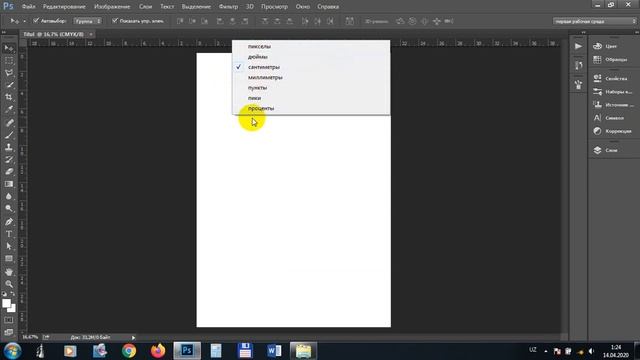Open the Actions panel play icon
This screenshot has height=360, width=640.
pyautogui.click(x=578, y=46)
